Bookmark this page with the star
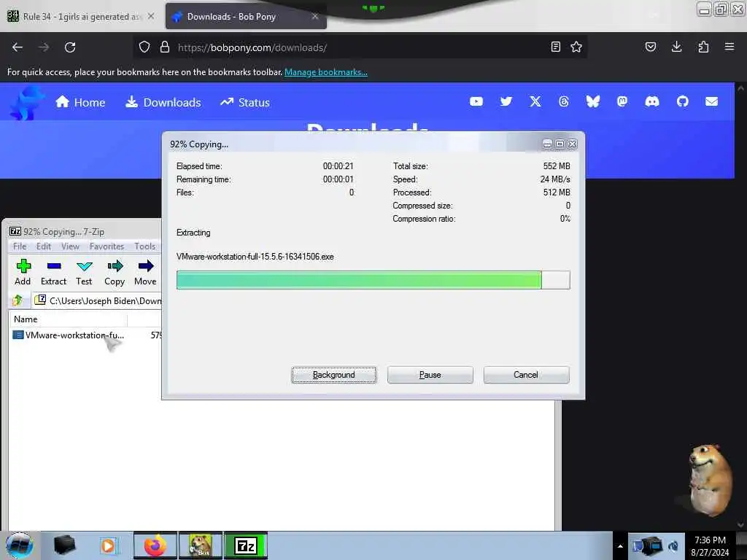 tap(576, 47)
